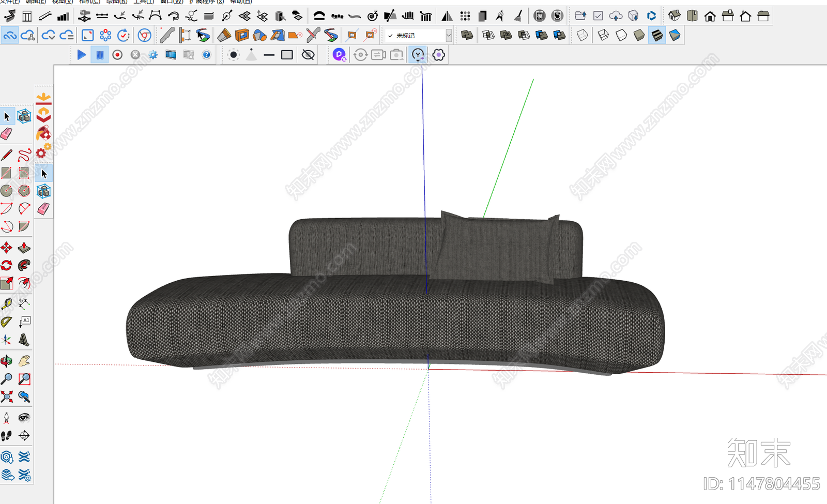Toggle Hidden Line face style

click(621, 35)
